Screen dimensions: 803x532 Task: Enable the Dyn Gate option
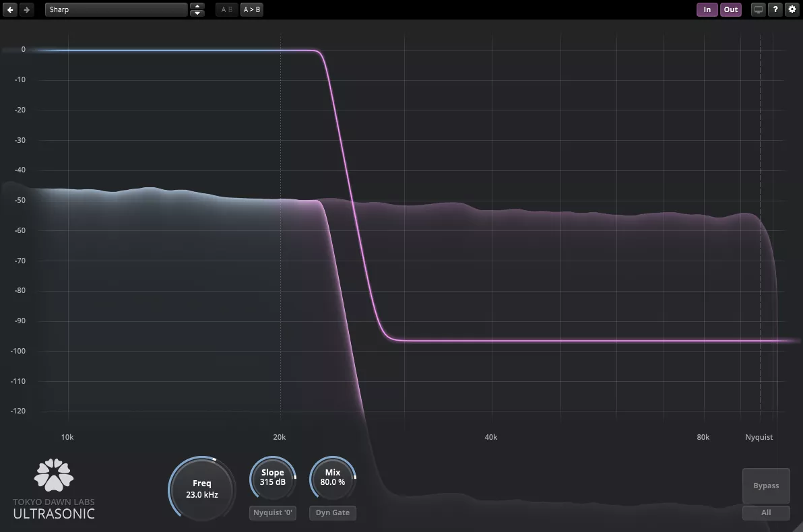pos(333,512)
